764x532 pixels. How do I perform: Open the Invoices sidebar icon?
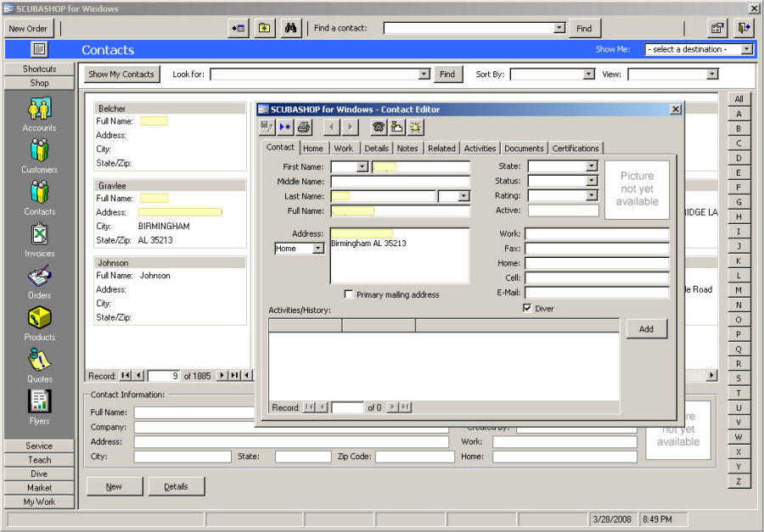click(x=39, y=234)
